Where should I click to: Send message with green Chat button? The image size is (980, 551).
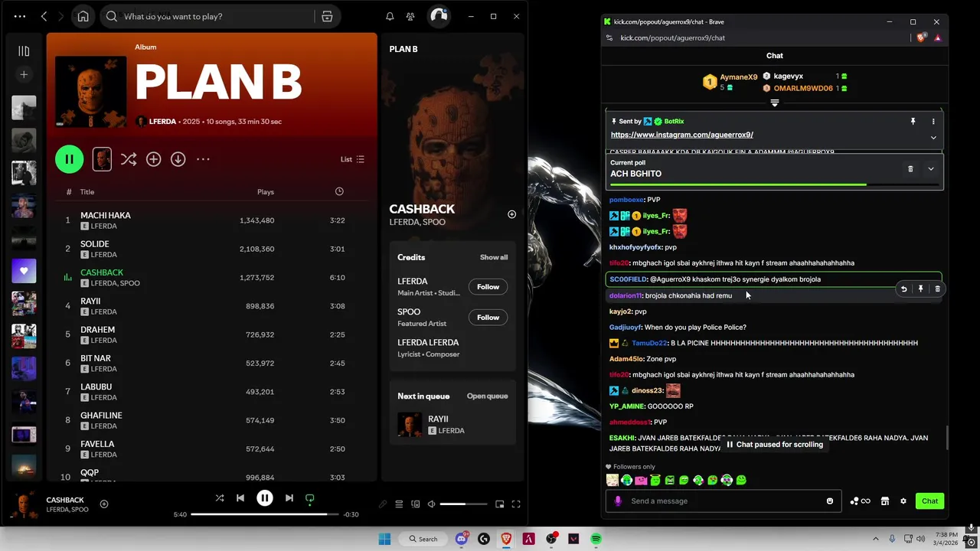[929, 501]
